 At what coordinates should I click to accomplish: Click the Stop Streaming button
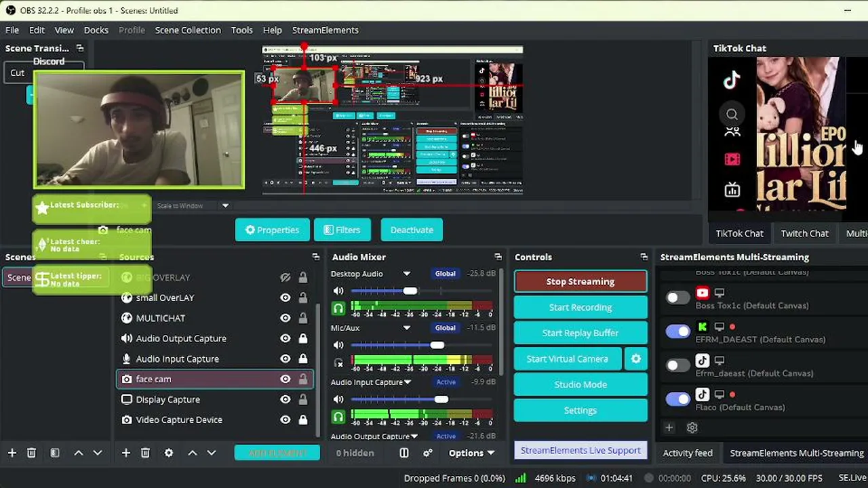pyautogui.click(x=580, y=281)
